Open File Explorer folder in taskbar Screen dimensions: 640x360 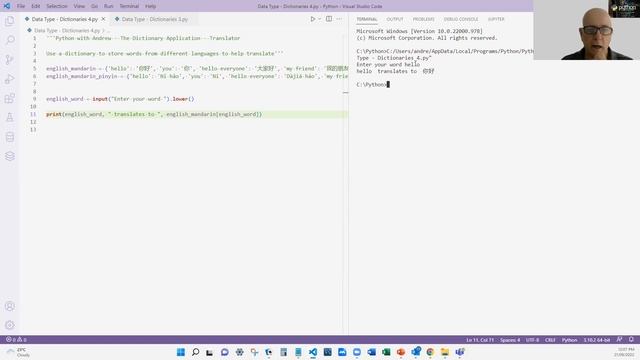coord(445,352)
